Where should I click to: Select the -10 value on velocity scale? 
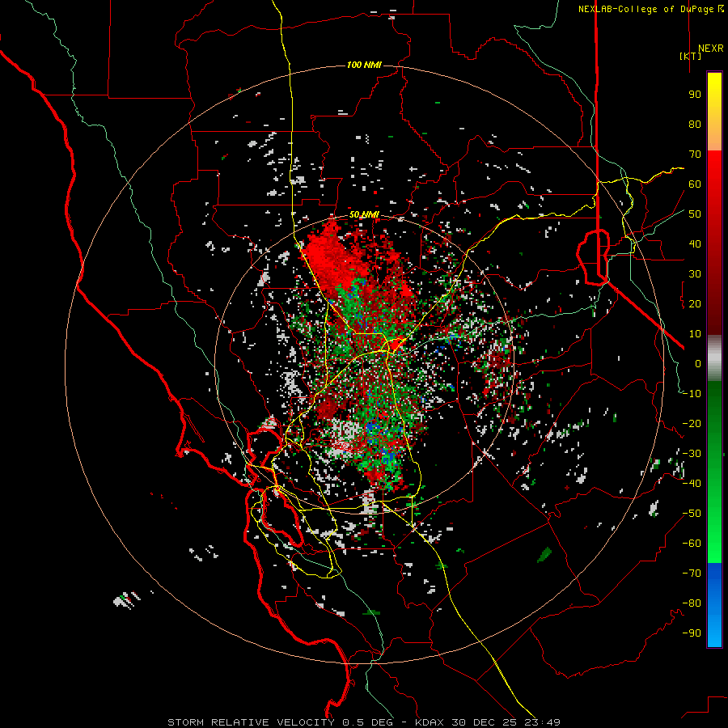[x=692, y=394]
